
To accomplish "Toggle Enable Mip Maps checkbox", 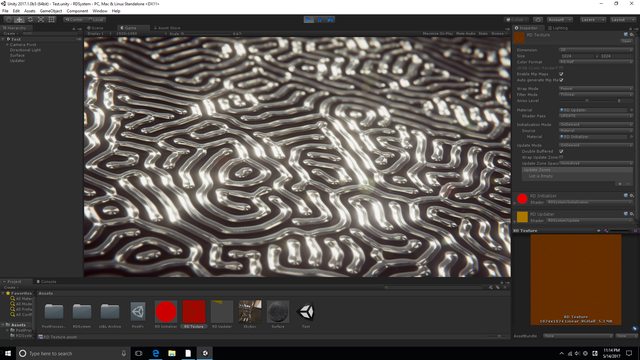I will pos(561,74).
